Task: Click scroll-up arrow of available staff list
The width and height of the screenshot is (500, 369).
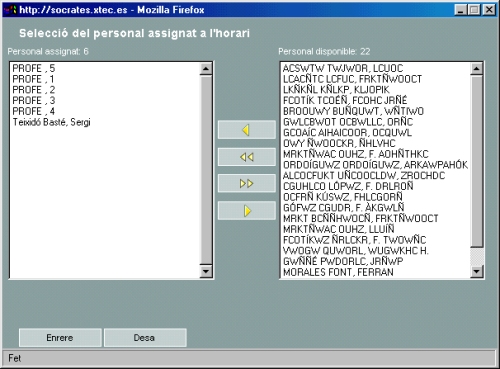Action: click(477, 69)
